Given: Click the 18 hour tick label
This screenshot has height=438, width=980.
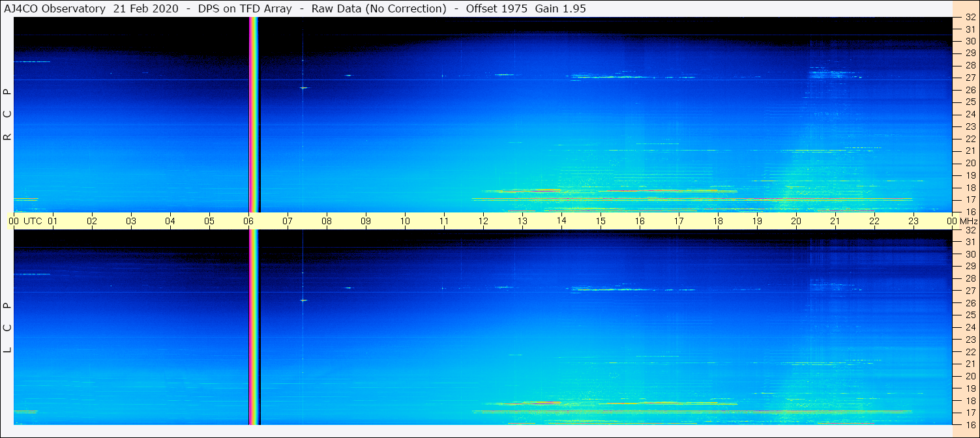Looking at the screenshot, I should [x=718, y=221].
